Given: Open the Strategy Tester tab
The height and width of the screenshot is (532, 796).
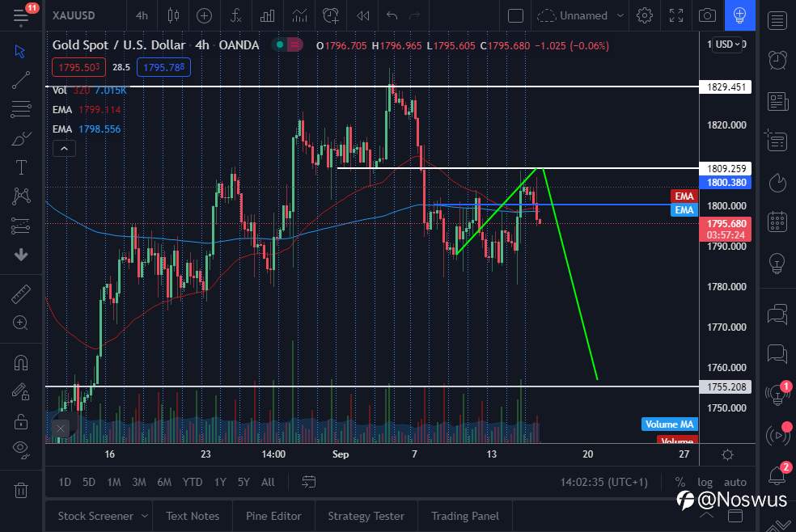Looking at the screenshot, I should 366,516.
